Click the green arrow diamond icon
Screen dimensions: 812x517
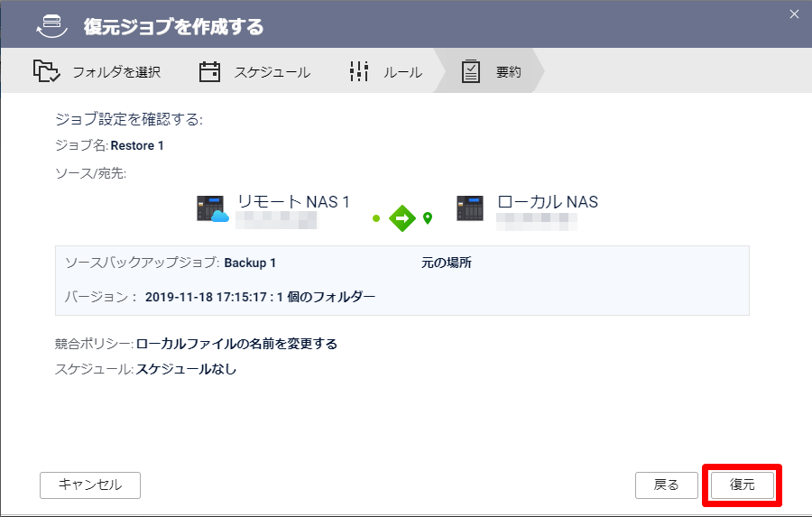pos(402,218)
